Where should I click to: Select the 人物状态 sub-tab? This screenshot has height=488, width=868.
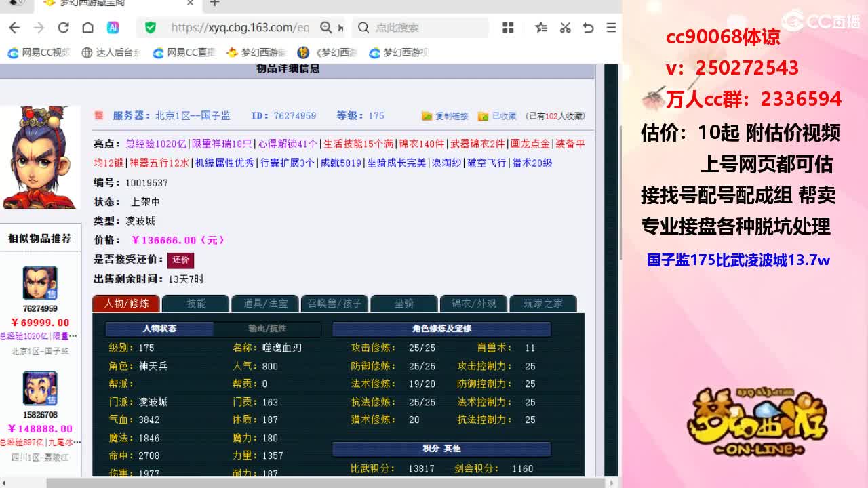point(159,329)
